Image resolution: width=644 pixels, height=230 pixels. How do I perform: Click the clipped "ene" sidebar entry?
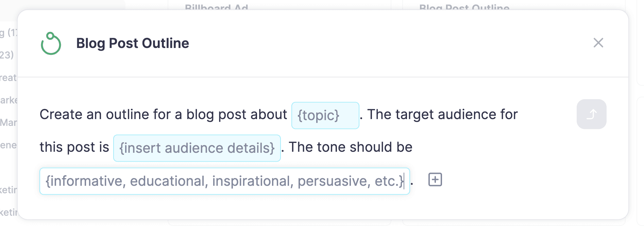click(8, 145)
